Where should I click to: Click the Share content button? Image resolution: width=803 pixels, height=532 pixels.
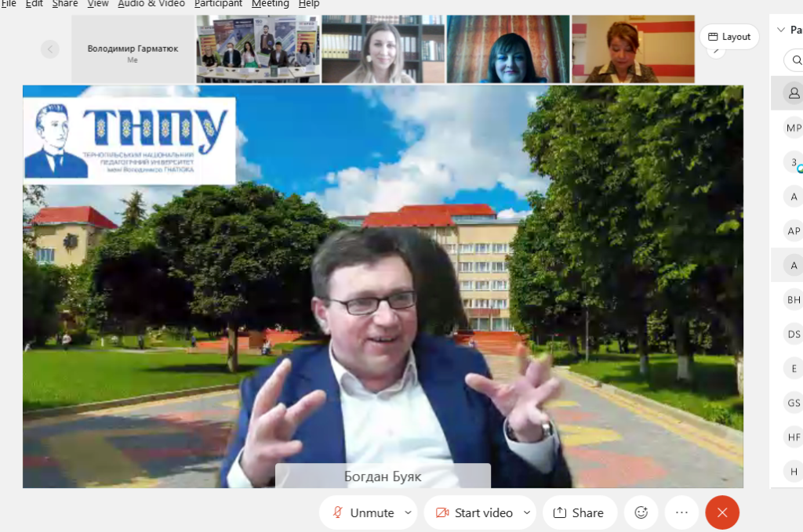coord(579,512)
